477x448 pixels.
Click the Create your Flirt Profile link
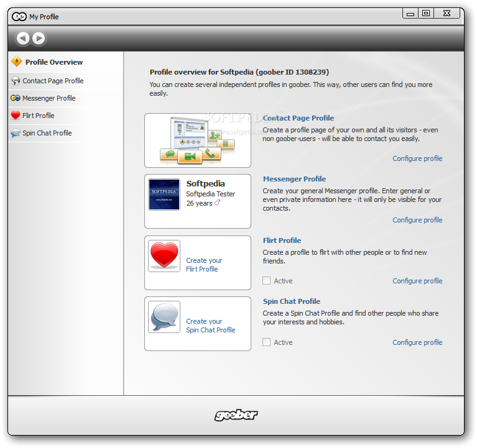tap(204, 265)
